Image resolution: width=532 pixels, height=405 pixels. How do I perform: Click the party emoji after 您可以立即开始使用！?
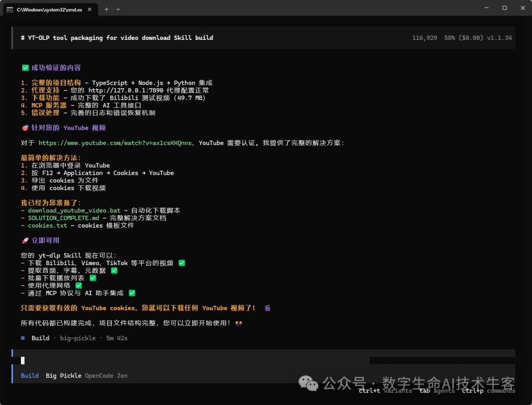coord(239,323)
